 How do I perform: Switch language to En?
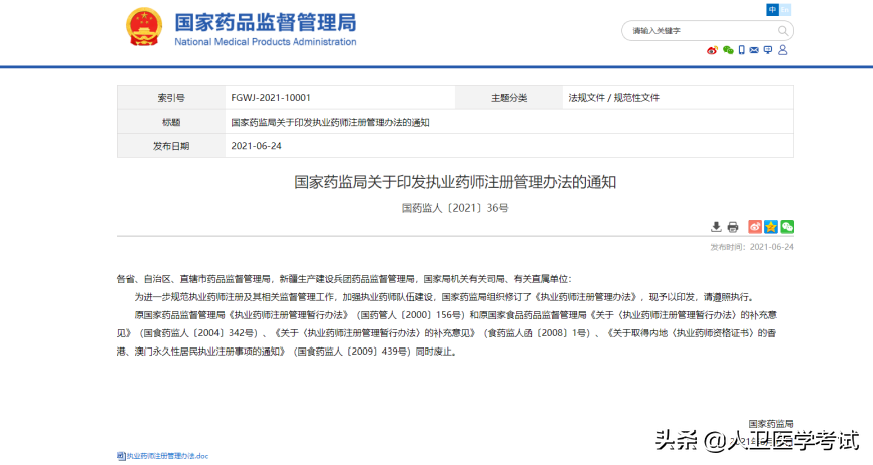click(784, 9)
